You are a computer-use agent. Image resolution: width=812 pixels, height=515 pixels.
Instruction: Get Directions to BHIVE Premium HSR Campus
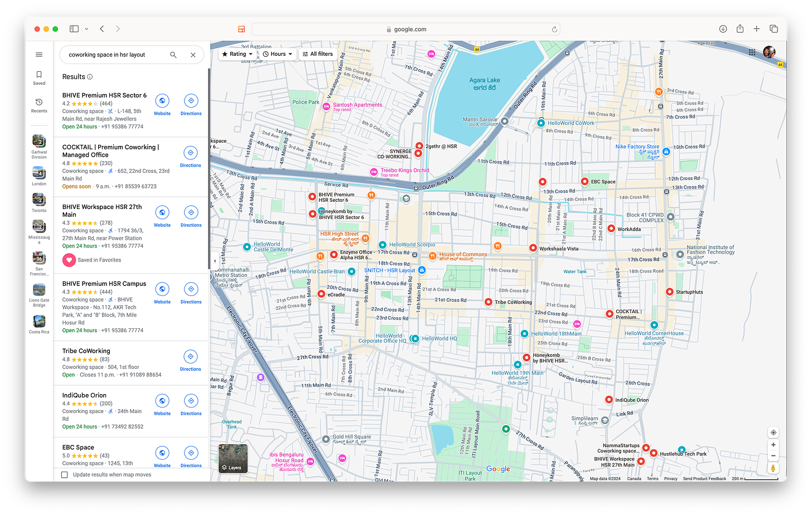point(191,293)
